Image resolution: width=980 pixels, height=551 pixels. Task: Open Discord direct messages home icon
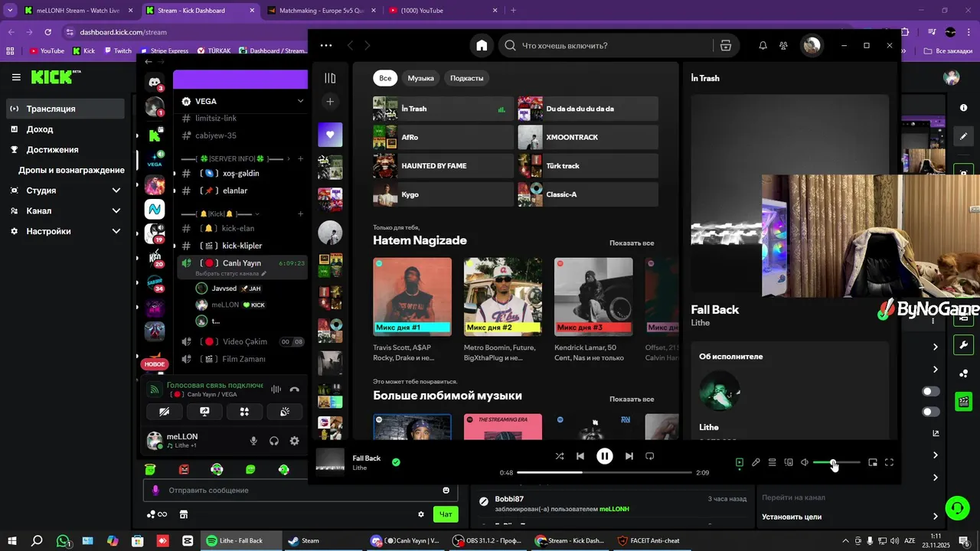pyautogui.click(x=155, y=82)
